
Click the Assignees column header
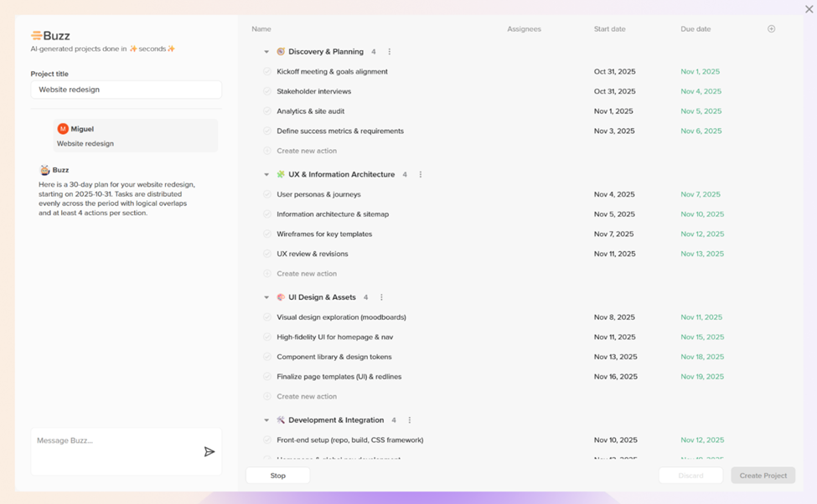pyautogui.click(x=524, y=29)
